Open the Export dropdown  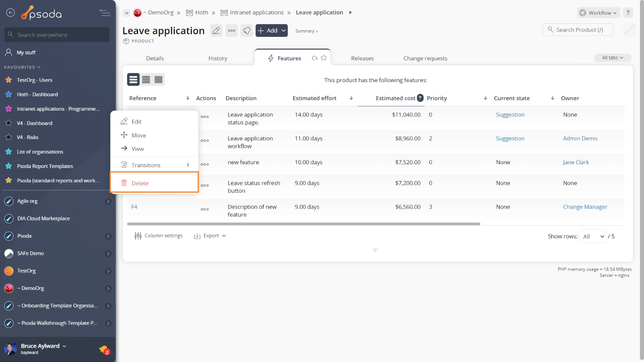210,236
